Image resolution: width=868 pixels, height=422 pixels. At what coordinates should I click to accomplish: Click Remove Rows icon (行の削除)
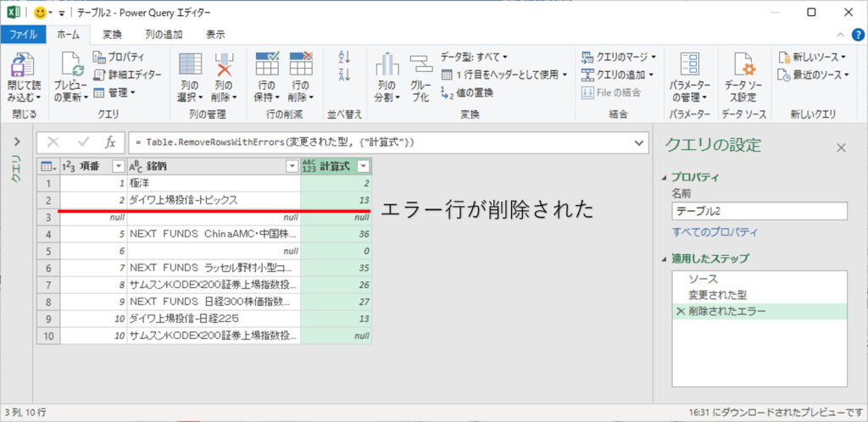click(x=301, y=64)
